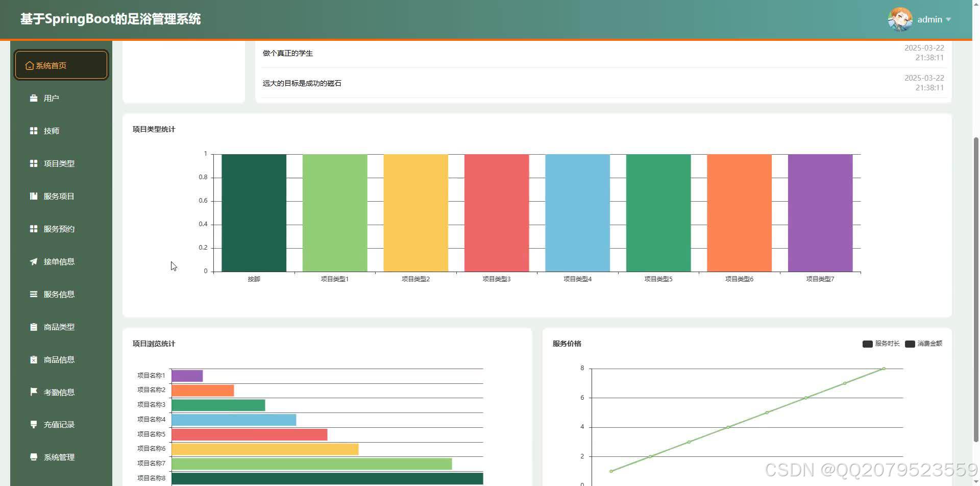Click the orange 项目名称2 horizontal bar

pyautogui.click(x=203, y=391)
